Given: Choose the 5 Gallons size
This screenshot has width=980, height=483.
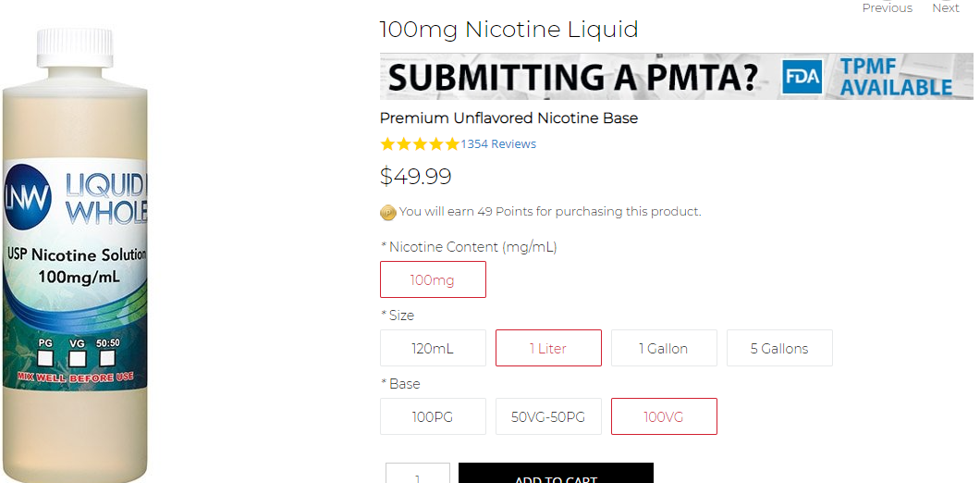Looking at the screenshot, I should click(779, 348).
